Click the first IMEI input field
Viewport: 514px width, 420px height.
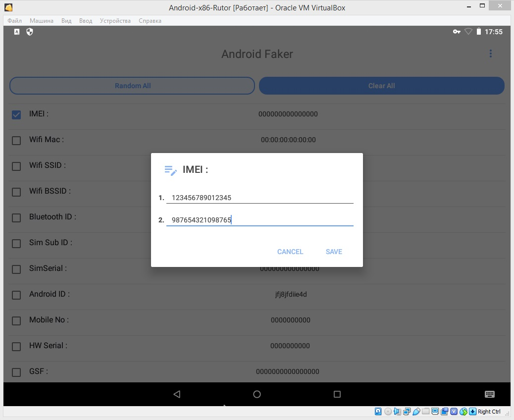click(259, 198)
